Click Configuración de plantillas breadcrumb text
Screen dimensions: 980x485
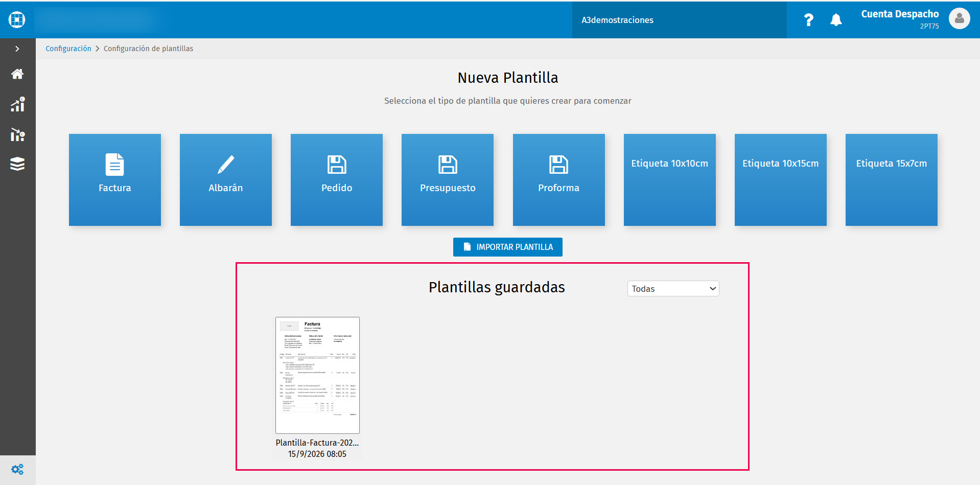(148, 49)
